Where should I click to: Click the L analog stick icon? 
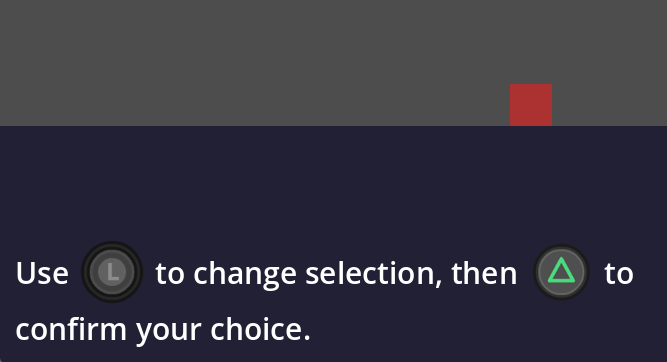click(x=112, y=272)
